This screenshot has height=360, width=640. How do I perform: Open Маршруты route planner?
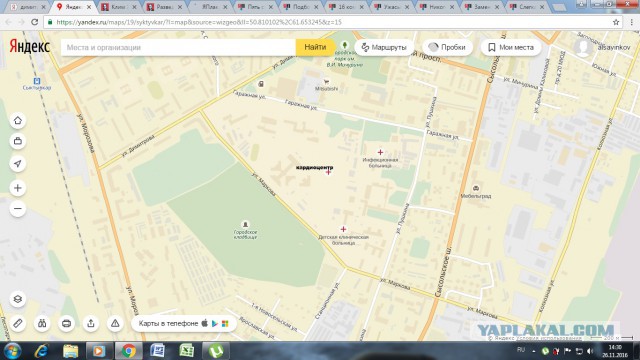click(384, 47)
